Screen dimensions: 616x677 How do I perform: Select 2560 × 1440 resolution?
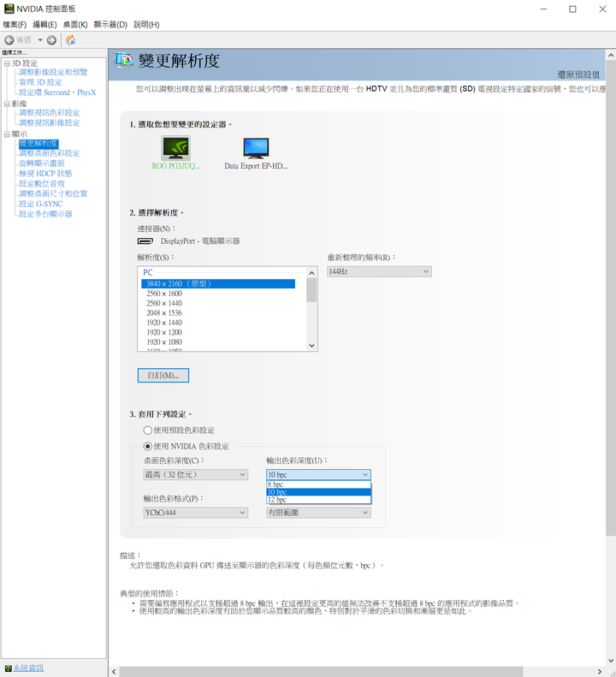164,303
